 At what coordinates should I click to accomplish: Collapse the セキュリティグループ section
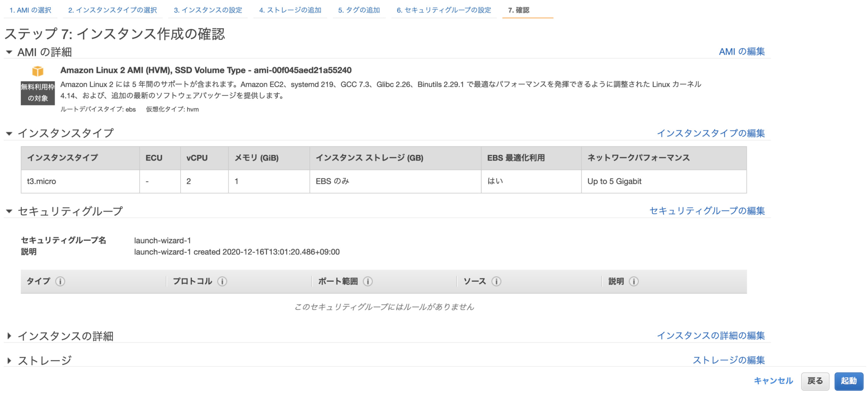[9, 211]
